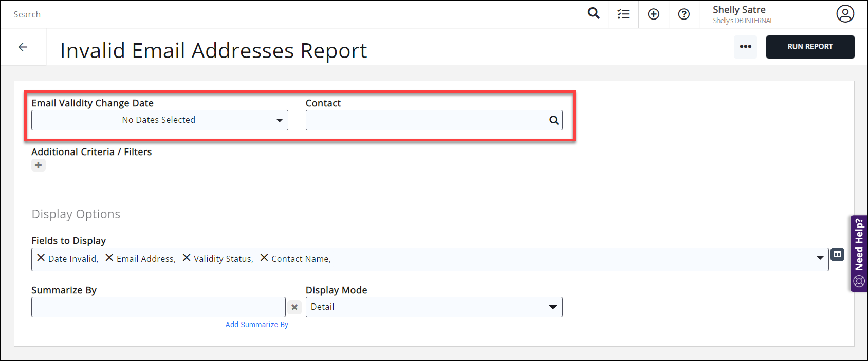This screenshot has width=868, height=361.
Task: Open the column chooser icon beside Fields to Display
Action: pyautogui.click(x=838, y=254)
